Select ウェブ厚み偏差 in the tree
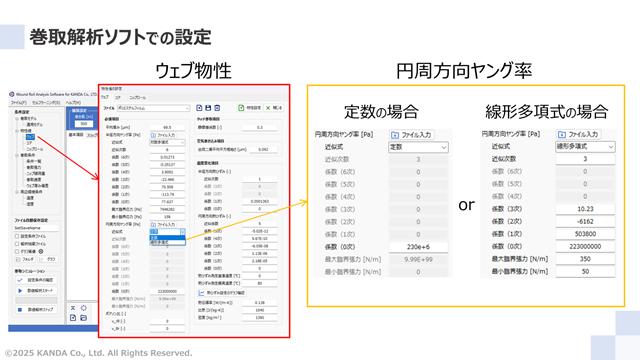The height and width of the screenshot is (360, 640). click(x=38, y=186)
